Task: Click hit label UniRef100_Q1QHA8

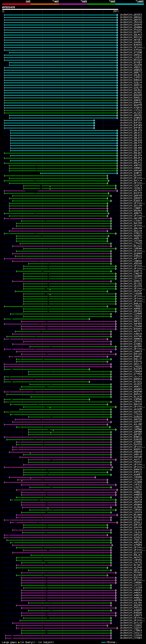Action: tap(131, 254)
